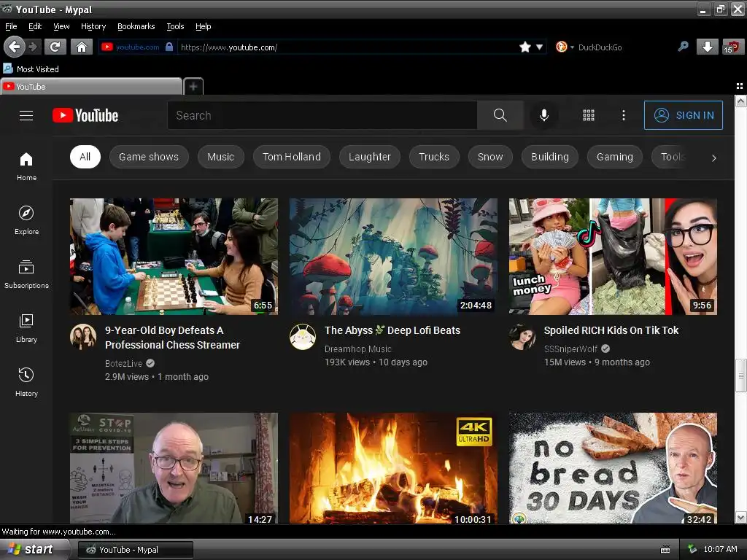Open the chess match video thumbnail
This screenshot has width=747, height=560.
(x=174, y=257)
